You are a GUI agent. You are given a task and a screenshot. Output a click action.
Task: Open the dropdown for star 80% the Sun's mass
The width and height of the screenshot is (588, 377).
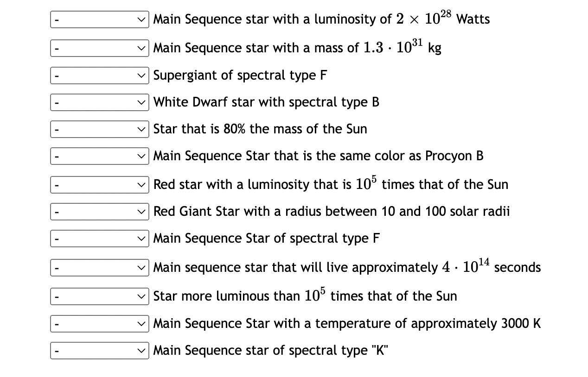click(x=99, y=129)
